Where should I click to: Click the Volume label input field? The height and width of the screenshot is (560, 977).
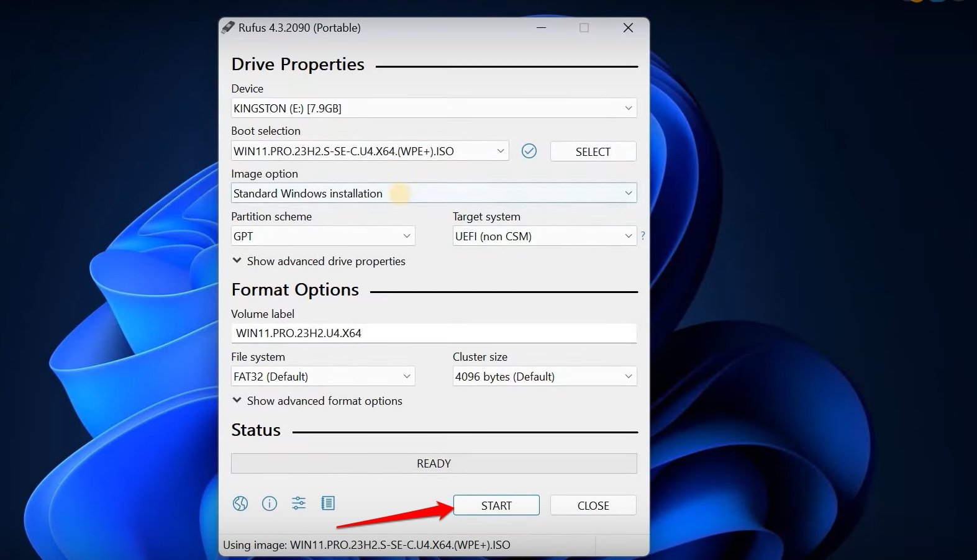pyautogui.click(x=434, y=333)
